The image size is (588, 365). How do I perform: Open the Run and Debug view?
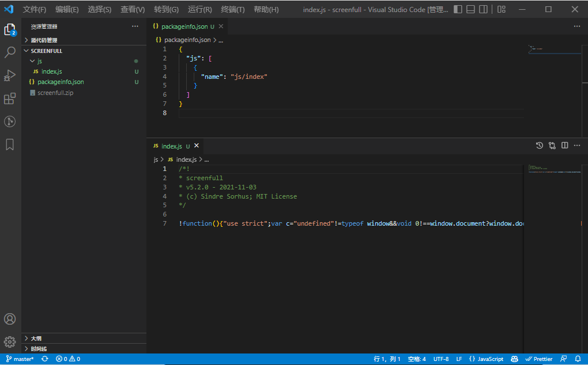coord(10,75)
